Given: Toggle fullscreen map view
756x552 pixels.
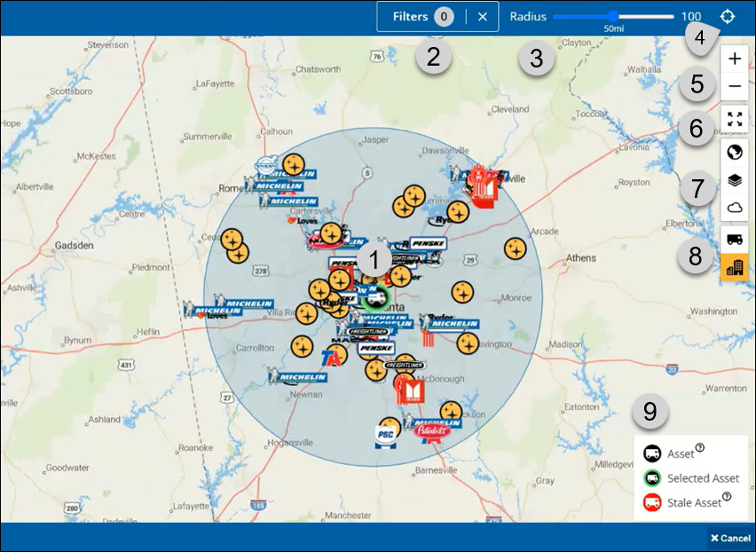Looking at the screenshot, I should point(735,119).
